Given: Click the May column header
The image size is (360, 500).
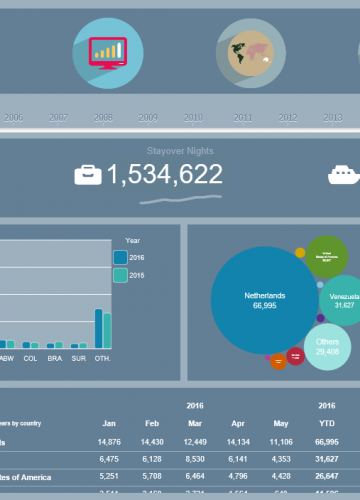Looking at the screenshot, I should click(x=281, y=424).
